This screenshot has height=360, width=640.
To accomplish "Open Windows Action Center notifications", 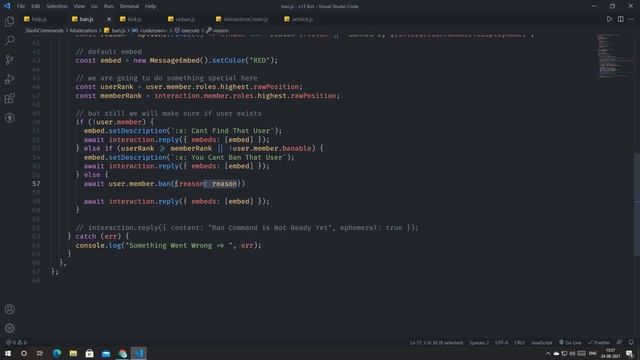I will click(x=629, y=353).
